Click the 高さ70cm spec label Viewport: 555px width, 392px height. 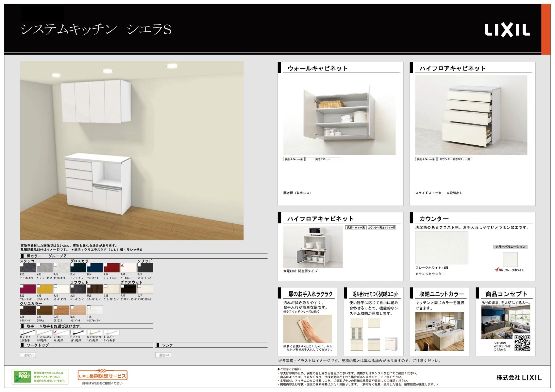pos(323,159)
